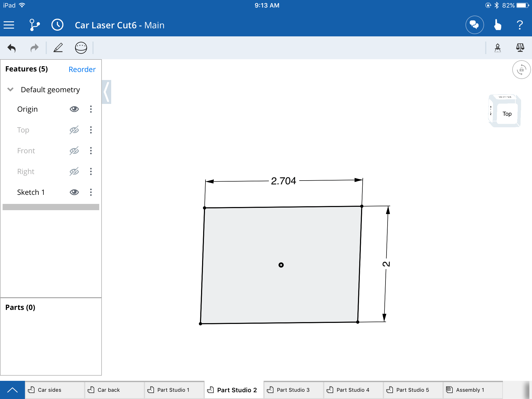Open the hamburger main menu
Viewport: 532px width, 399px height.
(x=9, y=25)
